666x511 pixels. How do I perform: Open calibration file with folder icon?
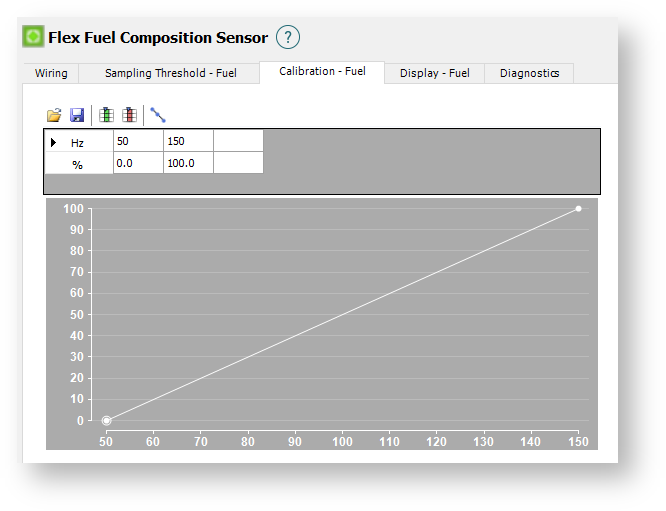click(54, 115)
